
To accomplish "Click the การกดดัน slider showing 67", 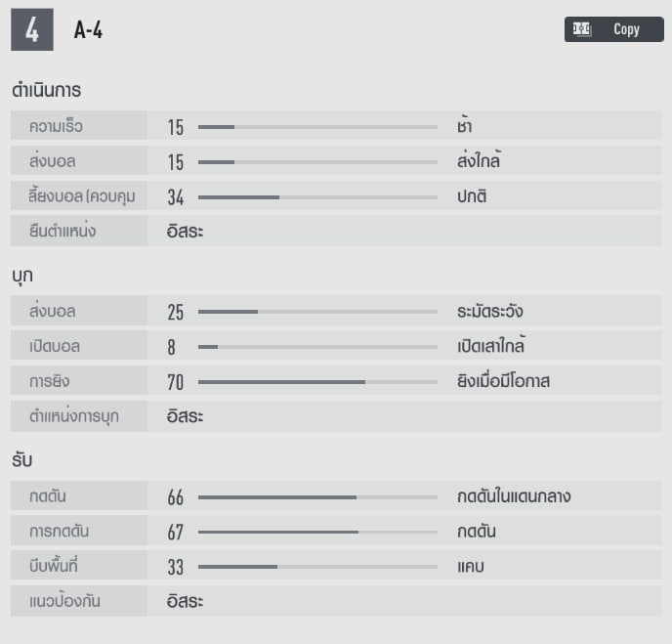I will click(x=317, y=533).
